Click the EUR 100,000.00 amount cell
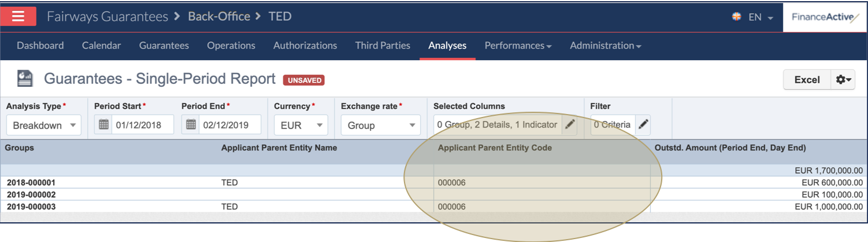The height and width of the screenshot is (242, 868). [833, 195]
